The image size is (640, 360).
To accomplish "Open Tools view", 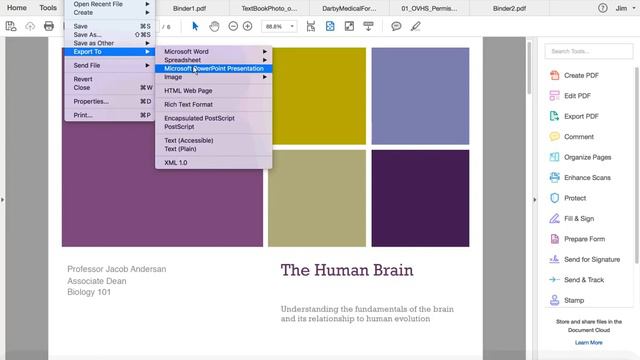I will (x=48, y=8).
